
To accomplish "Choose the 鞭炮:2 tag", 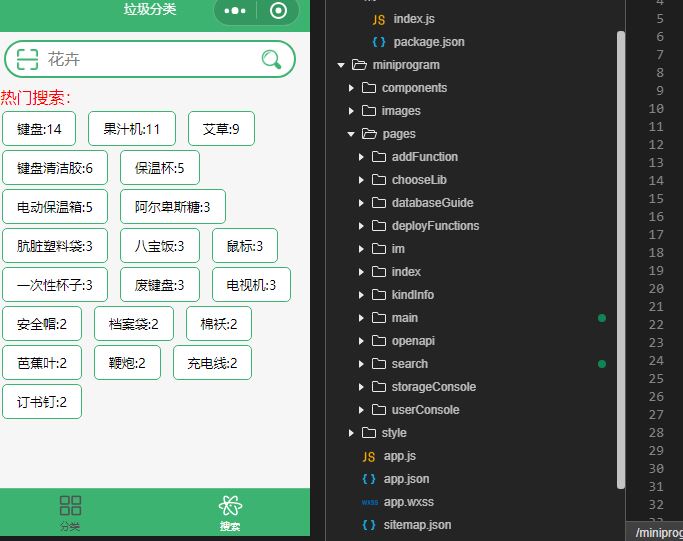I will pyautogui.click(x=127, y=363).
